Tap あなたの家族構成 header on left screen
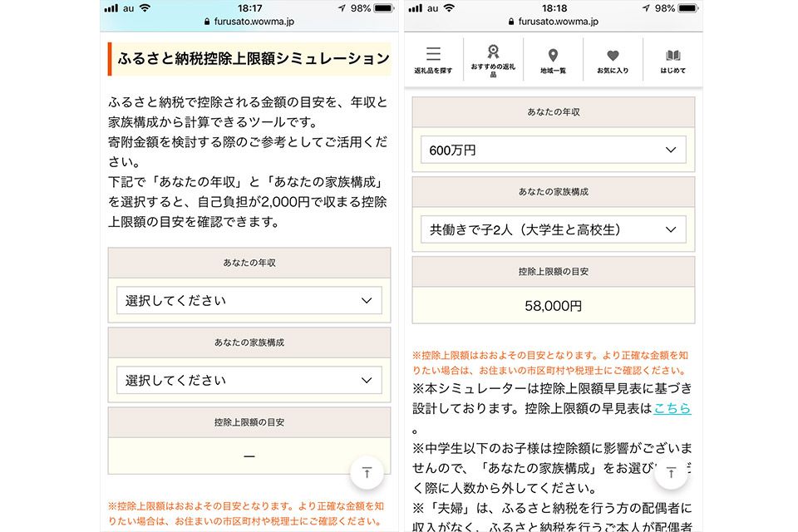Viewport: 798px width, 532px height. tap(249, 342)
